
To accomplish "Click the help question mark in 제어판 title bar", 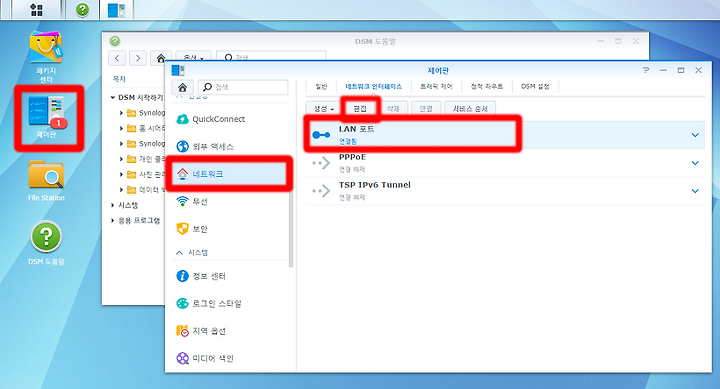I will pyautogui.click(x=646, y=70).
